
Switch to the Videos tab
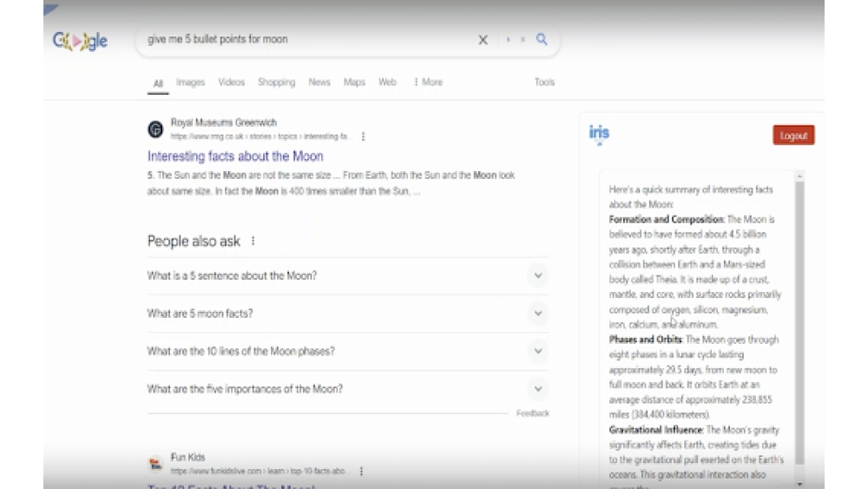click(x=232, y=82)
